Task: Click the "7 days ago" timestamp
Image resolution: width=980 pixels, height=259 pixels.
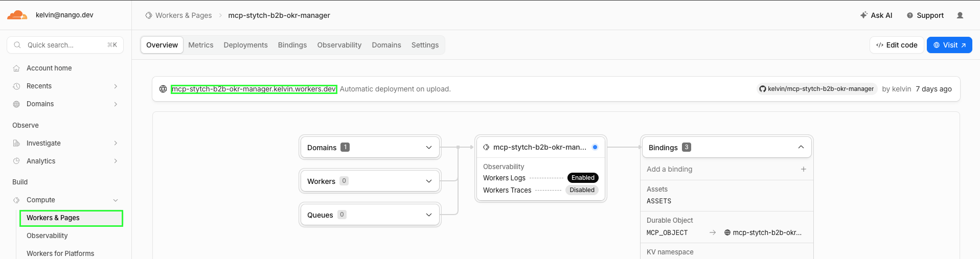Action: [x=933, y=89]
